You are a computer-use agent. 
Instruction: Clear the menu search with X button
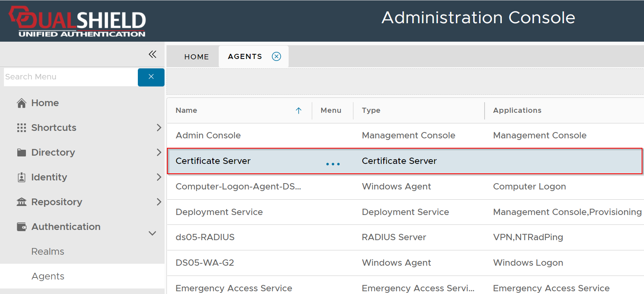[x=151, y=77]
